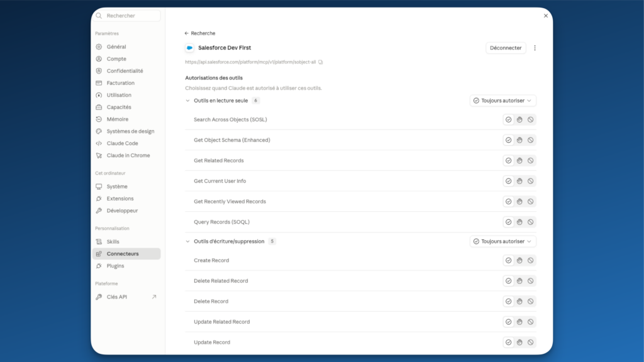Require approval for Create Record
The image size is (644, 362).
click(519, 260)
